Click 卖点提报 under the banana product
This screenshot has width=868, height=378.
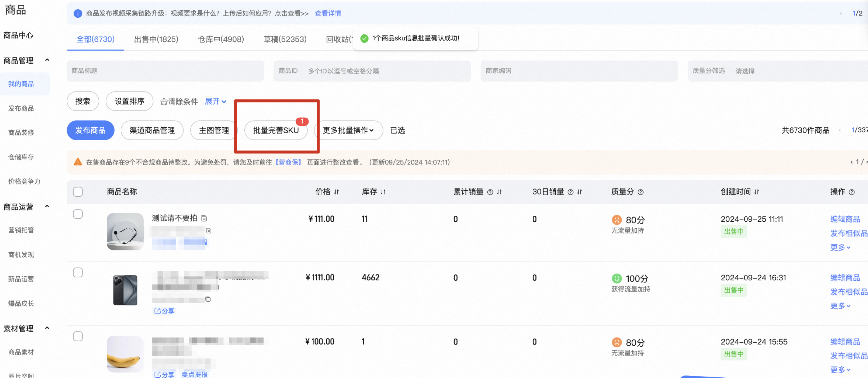pos(195,374)
